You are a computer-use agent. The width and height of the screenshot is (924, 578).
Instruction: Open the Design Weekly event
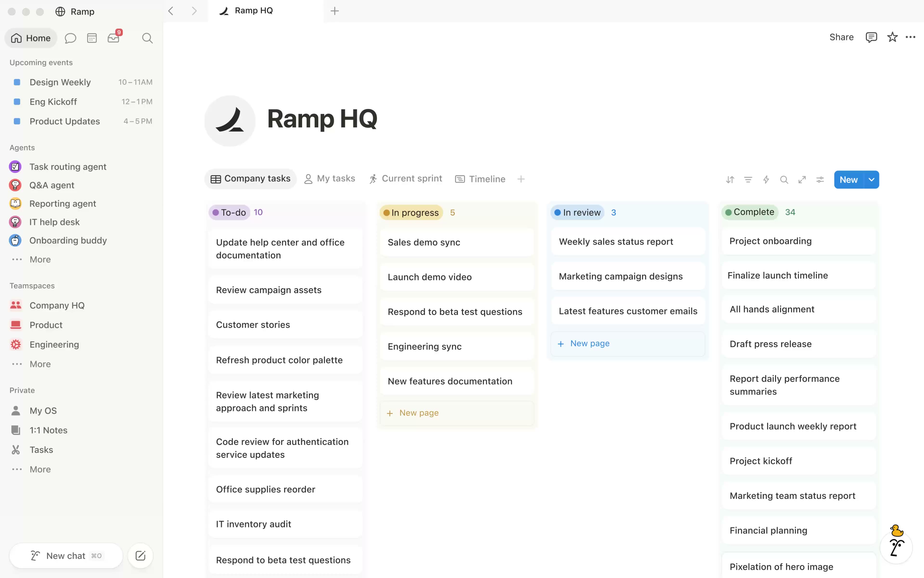point(81,82)
